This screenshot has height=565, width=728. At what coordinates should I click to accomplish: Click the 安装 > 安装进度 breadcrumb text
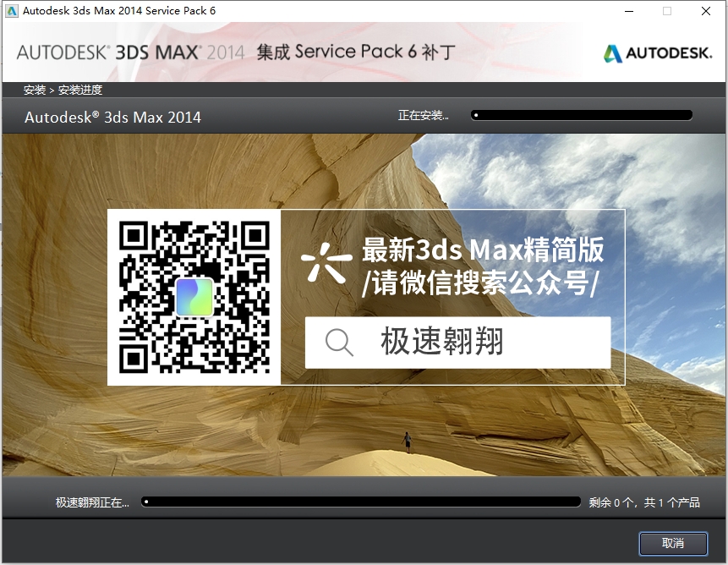[63, 90]
